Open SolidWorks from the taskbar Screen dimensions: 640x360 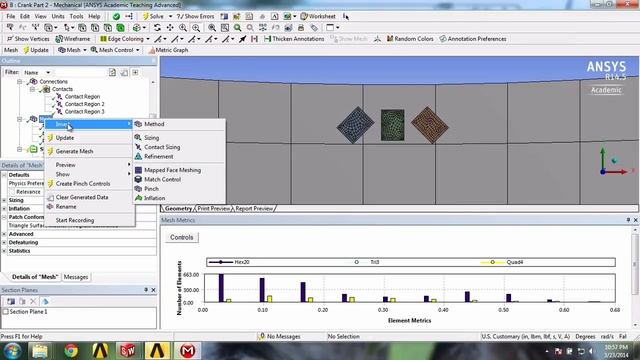127,351
